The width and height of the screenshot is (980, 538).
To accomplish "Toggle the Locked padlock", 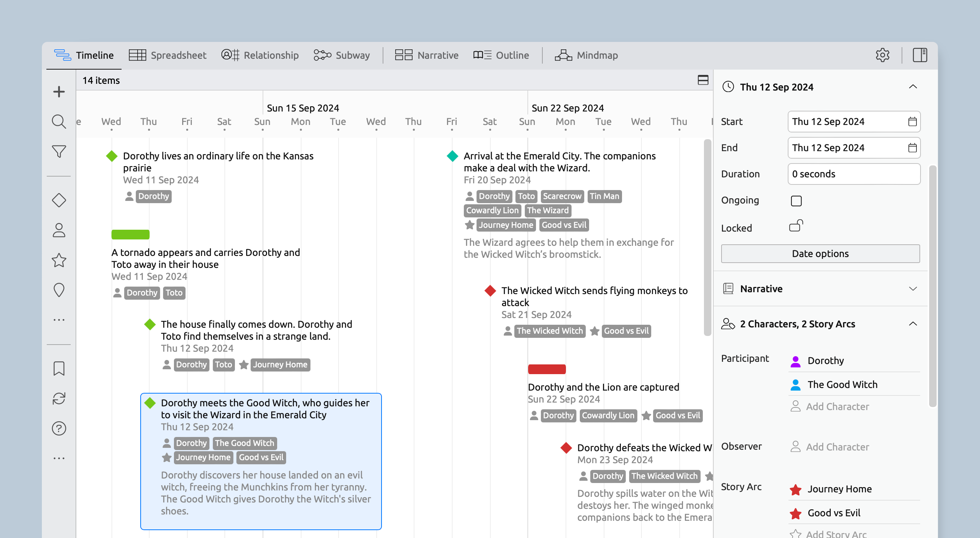I will pyautogui.click(x=796, y=226).
